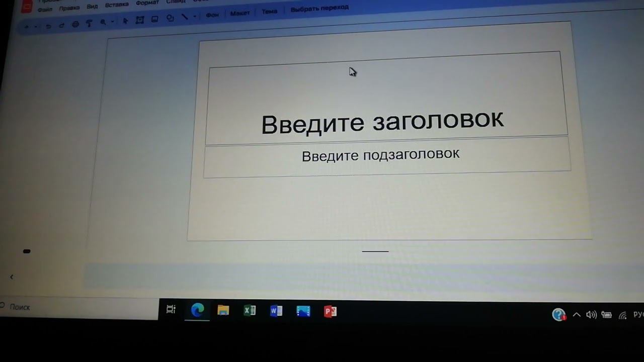This screenshot has height=362, width=644.
Task: Open the Формат menu
Action: coord(147,3)
